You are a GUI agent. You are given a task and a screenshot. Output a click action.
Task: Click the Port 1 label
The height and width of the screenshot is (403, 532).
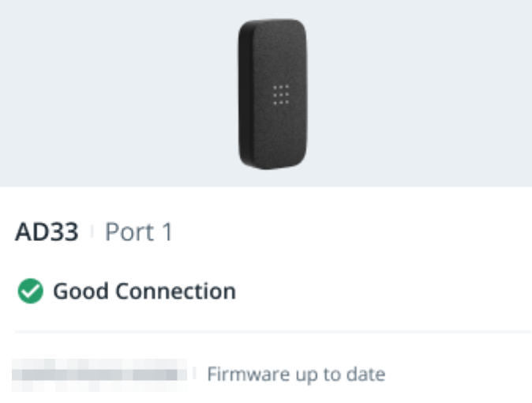pyautogui.click(x=139, y=233)
